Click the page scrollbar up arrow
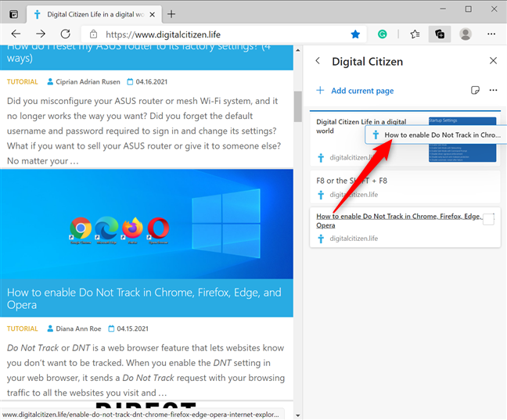 click(x=298, y=50)
